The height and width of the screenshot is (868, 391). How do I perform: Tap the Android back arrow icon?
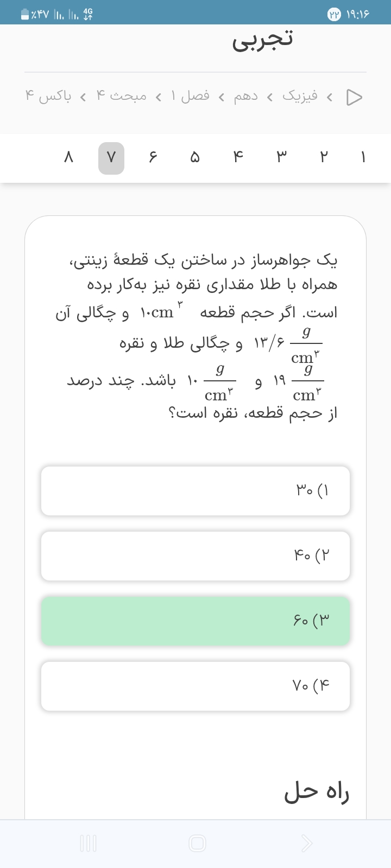click(307, 843)
